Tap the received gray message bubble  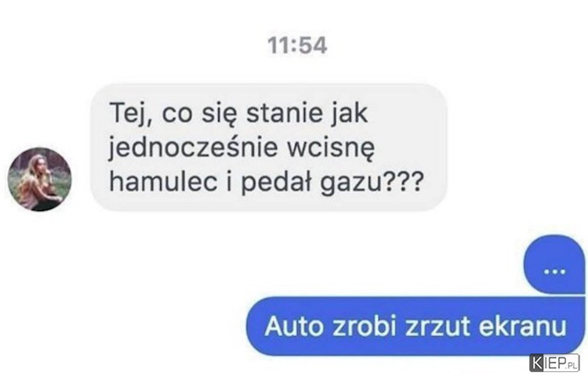click(x=269, y=147)
